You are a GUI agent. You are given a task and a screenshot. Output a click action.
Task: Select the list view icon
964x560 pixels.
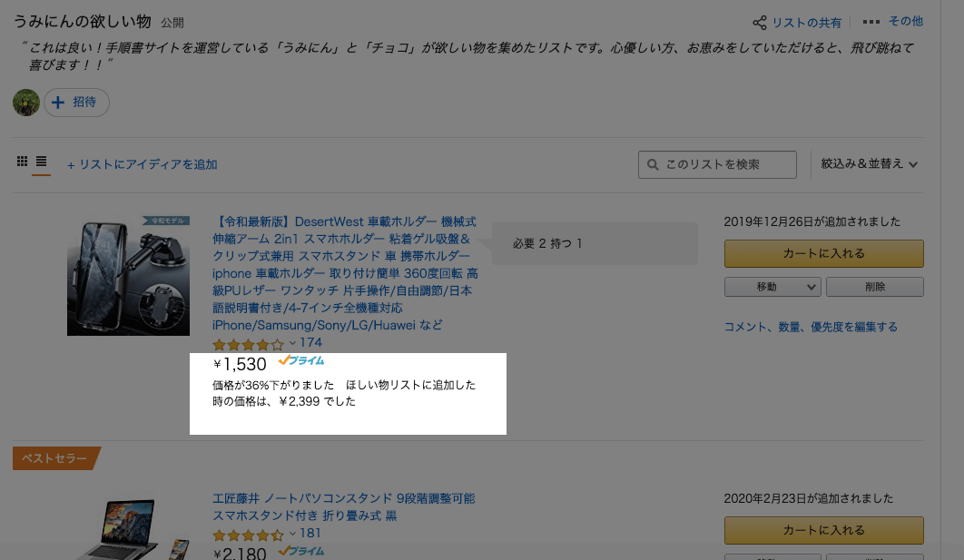click(41, 162)
